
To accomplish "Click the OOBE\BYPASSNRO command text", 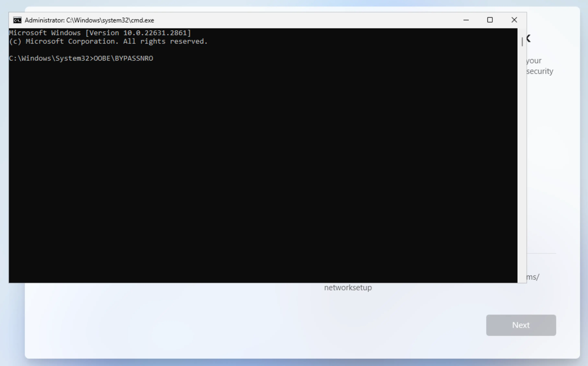I will pos(123,58).
